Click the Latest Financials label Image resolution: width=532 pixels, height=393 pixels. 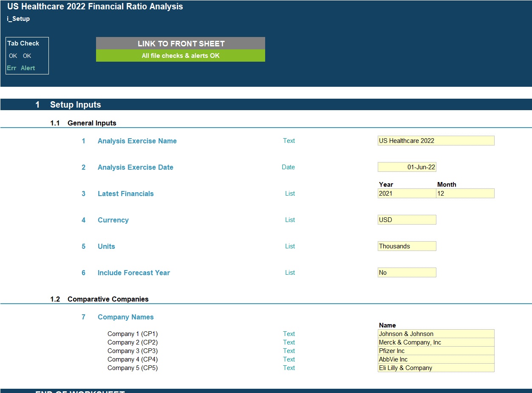tap(126, 194)
